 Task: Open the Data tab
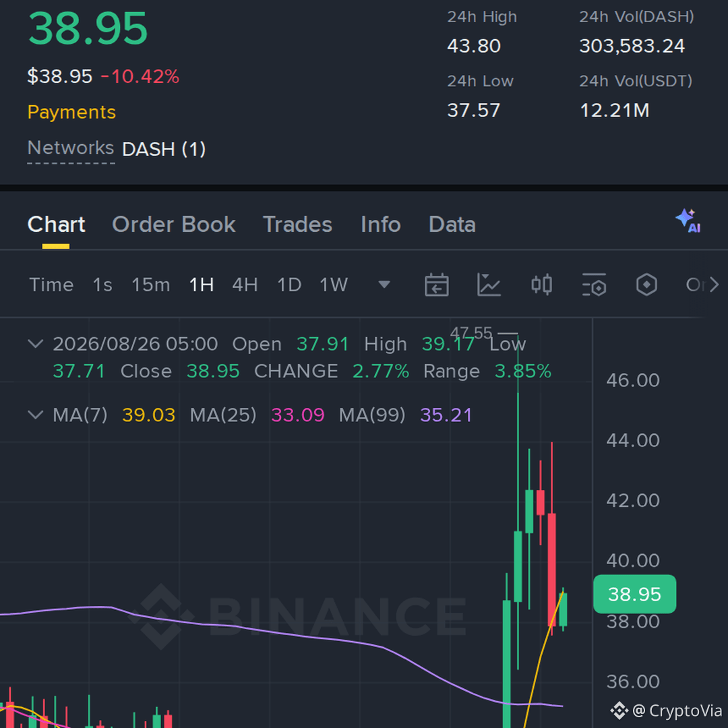click(452, 224)
